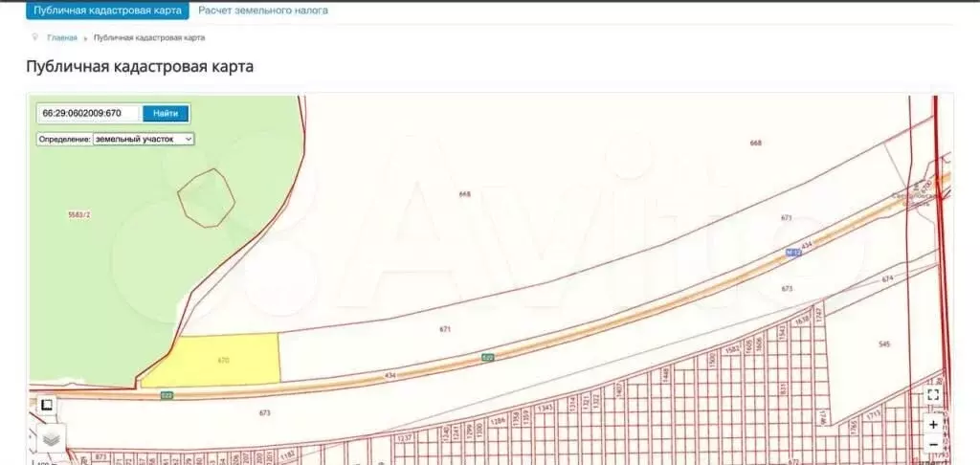Click small parcel label '1237'

pos(405,438)
